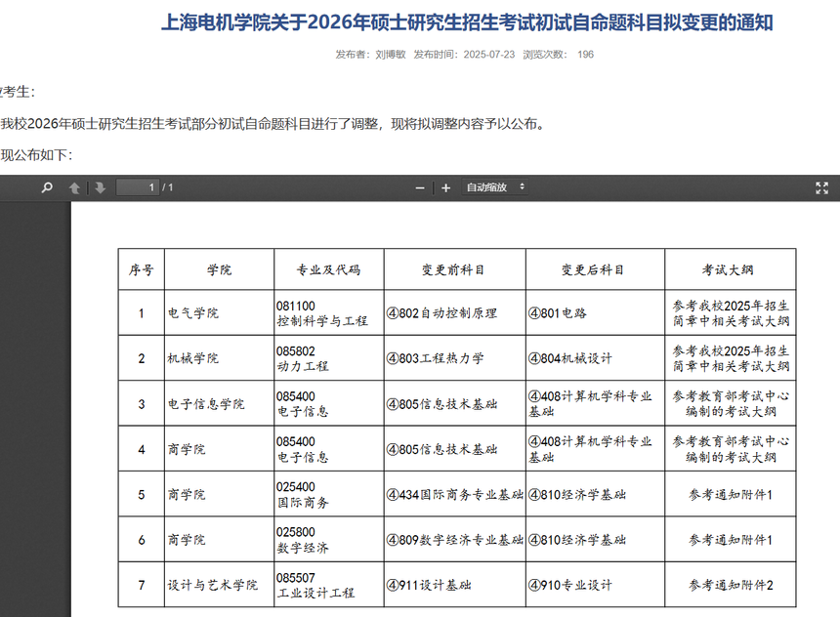The image size is (840, 617).
Task: Zoom in with the plus button
Action: [445, 187]
